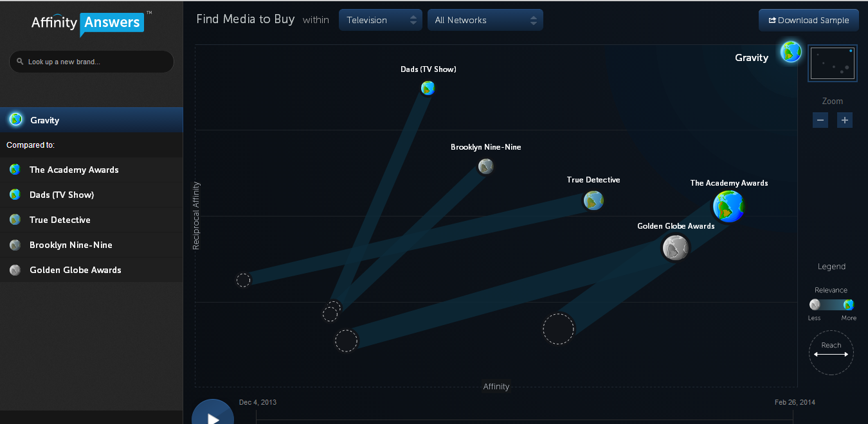Click the Gravity globe in chart corner

[x=791, y=51]
